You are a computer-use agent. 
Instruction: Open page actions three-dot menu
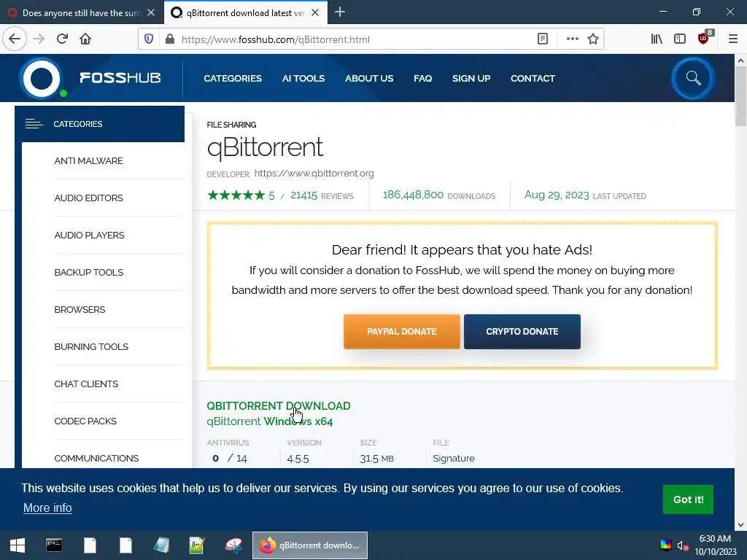[572, 39]
